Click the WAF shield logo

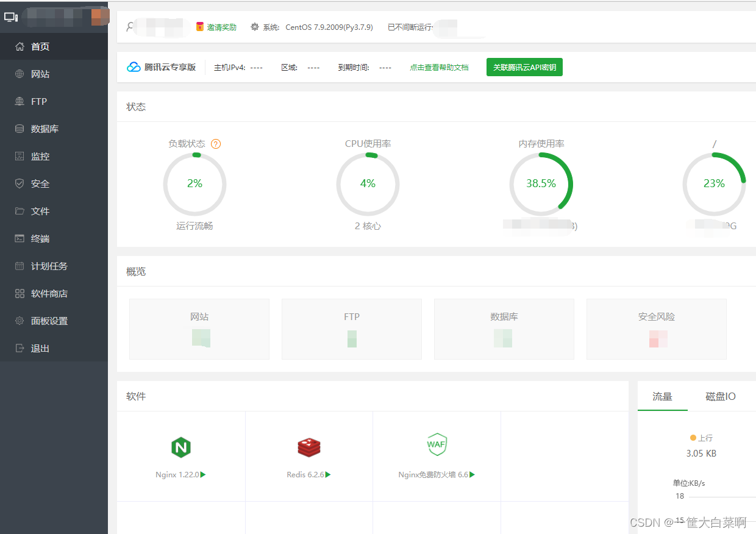[x=437, y=444]
